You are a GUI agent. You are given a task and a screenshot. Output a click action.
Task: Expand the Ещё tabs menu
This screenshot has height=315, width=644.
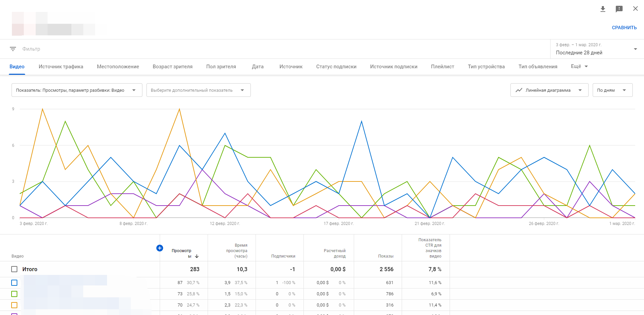[579, 66]
